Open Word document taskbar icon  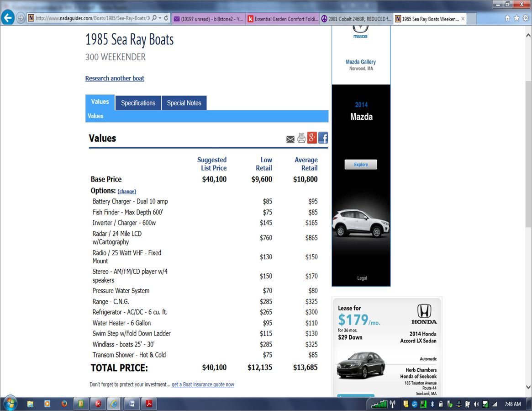point(132,404)
